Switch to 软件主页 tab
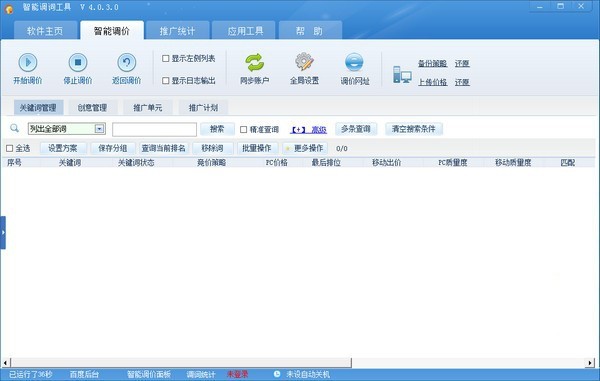Image resolution: width=600 pixels, height=381 pixels. point(45,31)
